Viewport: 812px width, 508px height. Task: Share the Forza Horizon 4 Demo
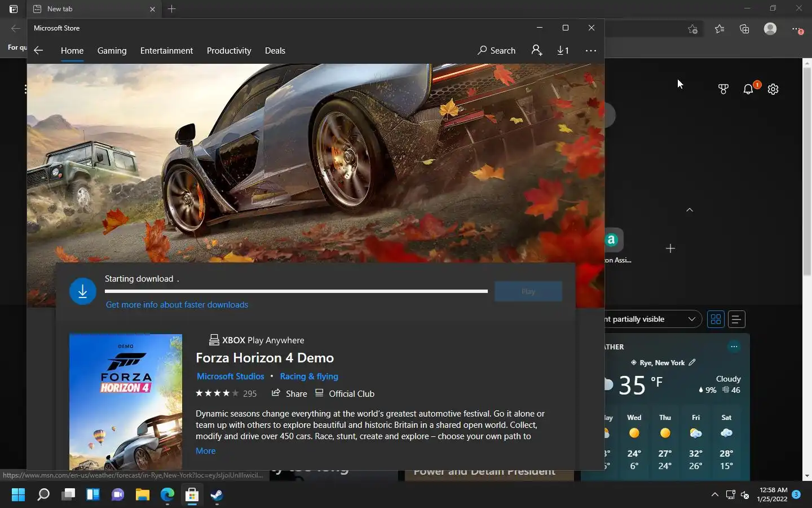click(289, 393)
